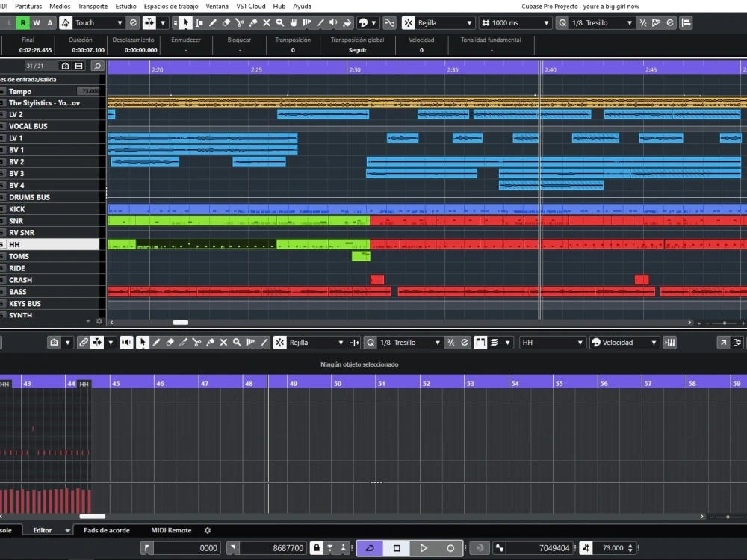Click the project horizontal scrollbar thumb

click(180, 323)
